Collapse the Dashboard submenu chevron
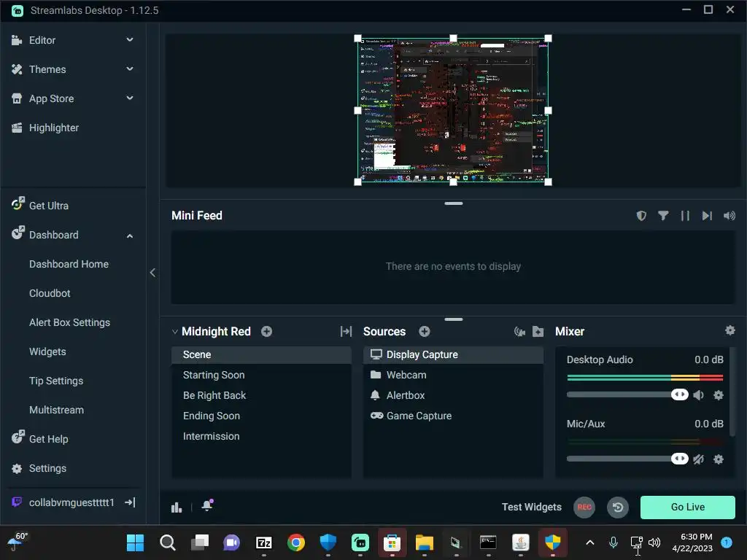Image resolution: width=747 pixels, height=560 pixels. (x=130, y=236)
